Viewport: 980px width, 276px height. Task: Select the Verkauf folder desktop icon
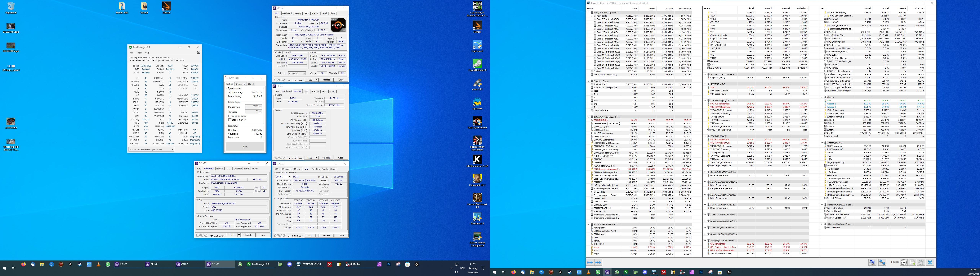pyautogui.click(x=144, y=8)
